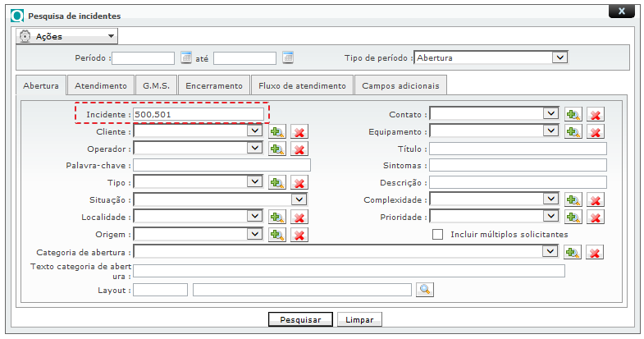Open the Campos adicionais tab
644x339 pixels.
[x=400, y=85]
